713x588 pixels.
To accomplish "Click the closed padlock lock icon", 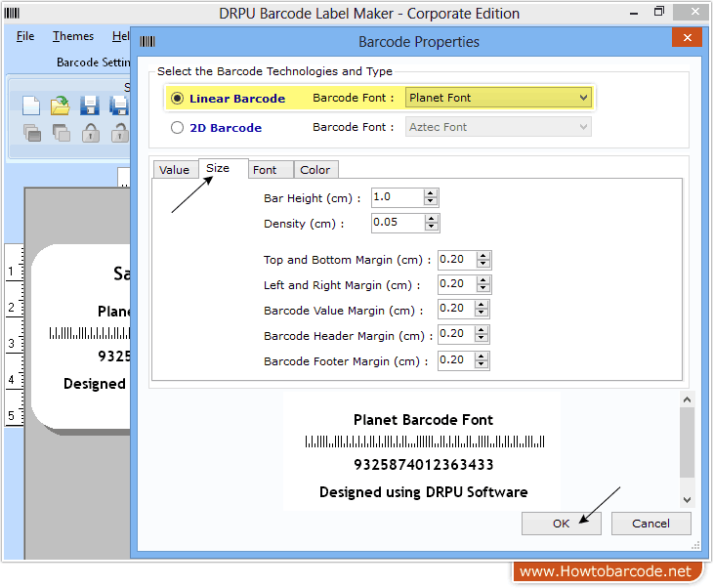I will coord(91,133).
